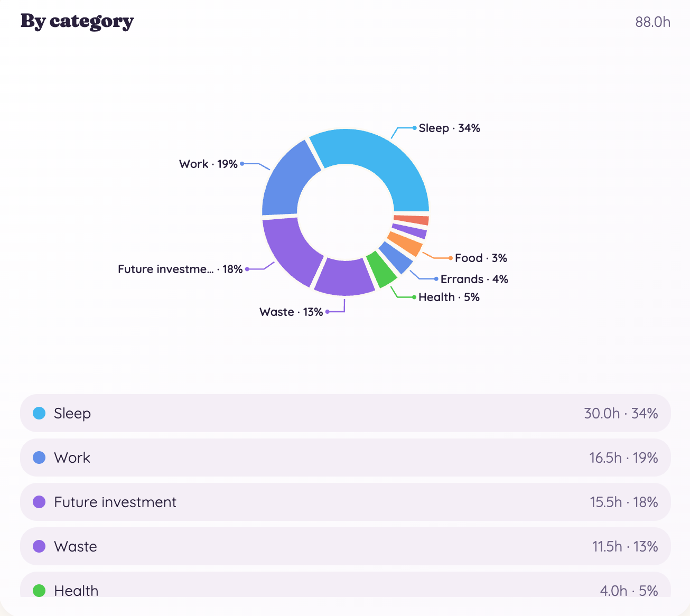Open the Sleep category row
This screenshot has width=690, height=616.
pos(346,413)
